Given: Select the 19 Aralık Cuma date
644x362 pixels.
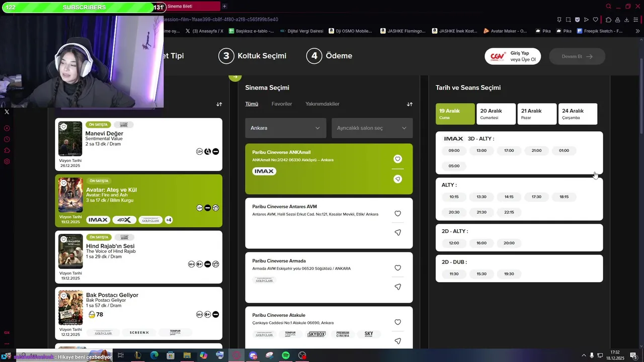Looking at the screenshot, I should [x=455, y=114].
